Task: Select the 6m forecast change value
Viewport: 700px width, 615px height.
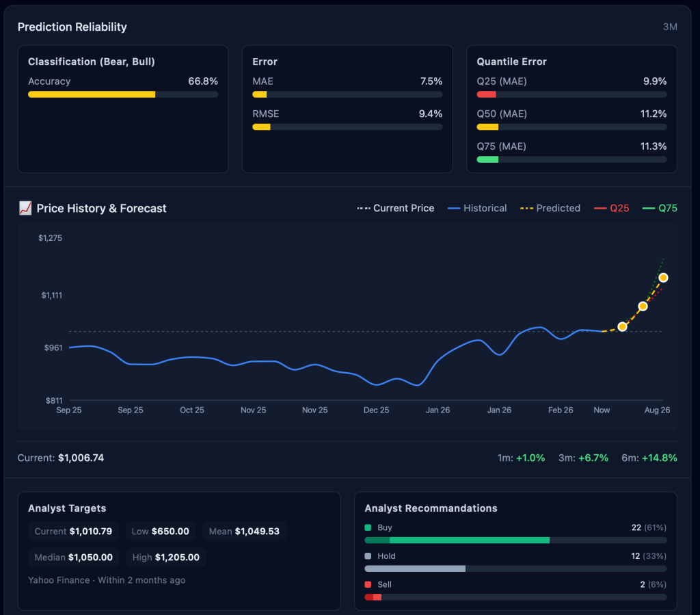Action: click(659, 458)
